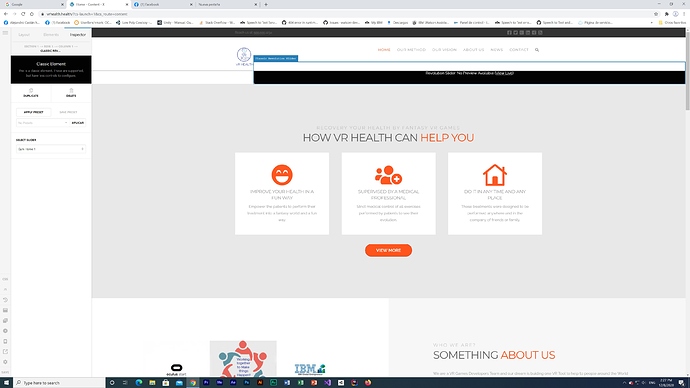The width and height of the screenshot is (690, 388).
Task: Click the page vertical scrollbar
Action: coord(687,70)
